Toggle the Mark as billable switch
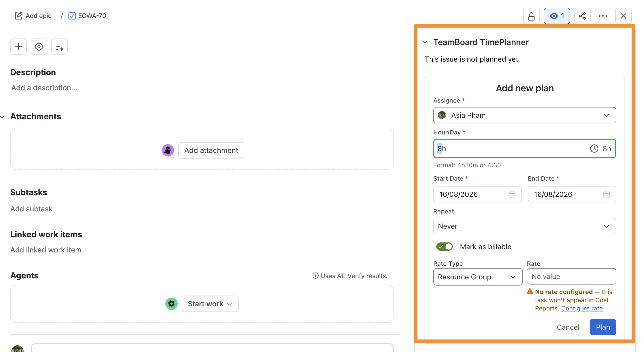Viewport: 644px width, 352px height. pyautogui.click(x=445, y=247)
